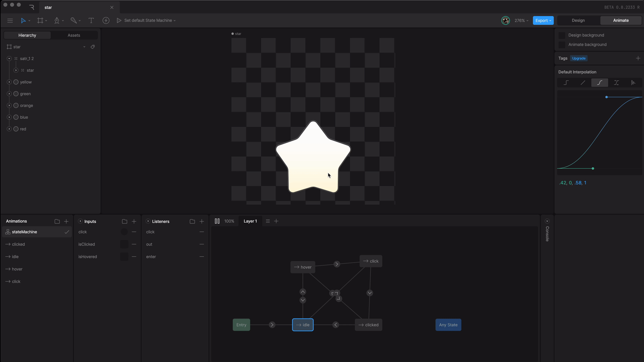Viewport: 644px width, 362px height.
Task: Click the Upgrade link in Tags section
Action: [x=579, y=58]
